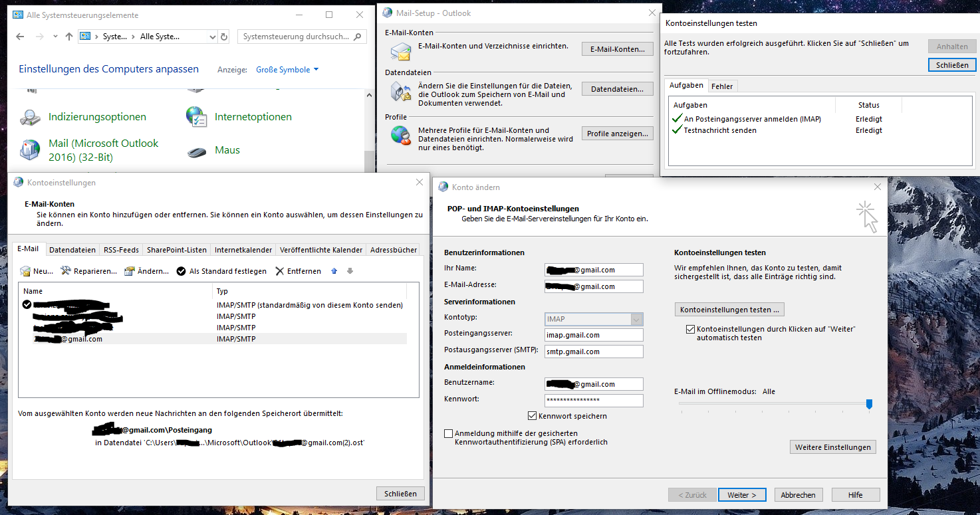
Task: Click default account checkmark icon in list
Action: (x=27, y=304)
